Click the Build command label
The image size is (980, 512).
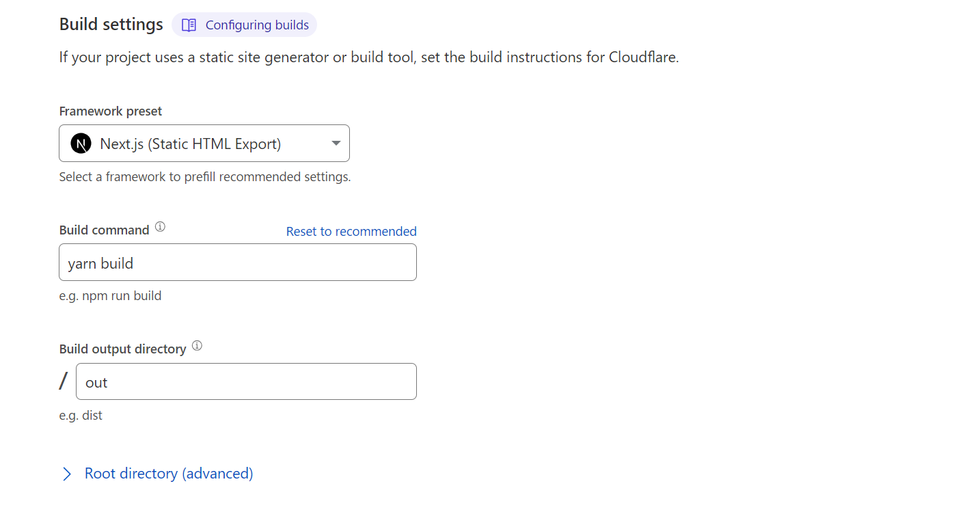point(104,230)
